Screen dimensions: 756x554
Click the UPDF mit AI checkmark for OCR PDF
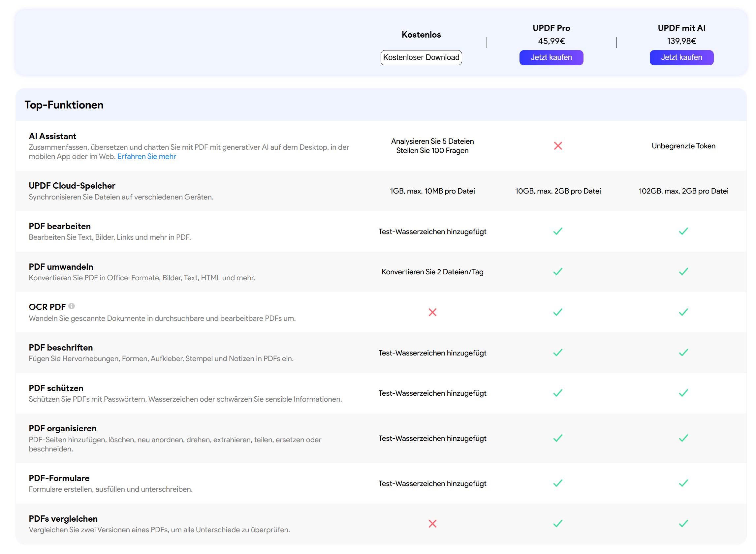point(683,312)
